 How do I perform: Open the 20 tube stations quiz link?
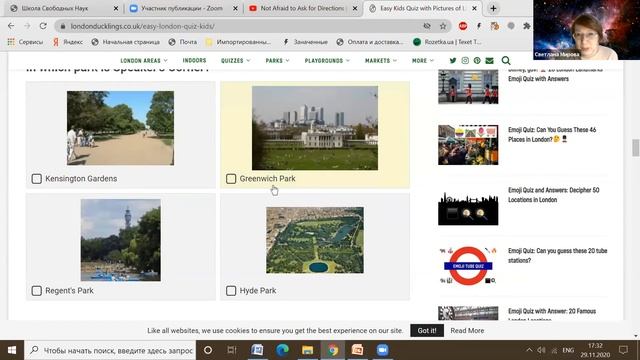(x=558, y=256)
